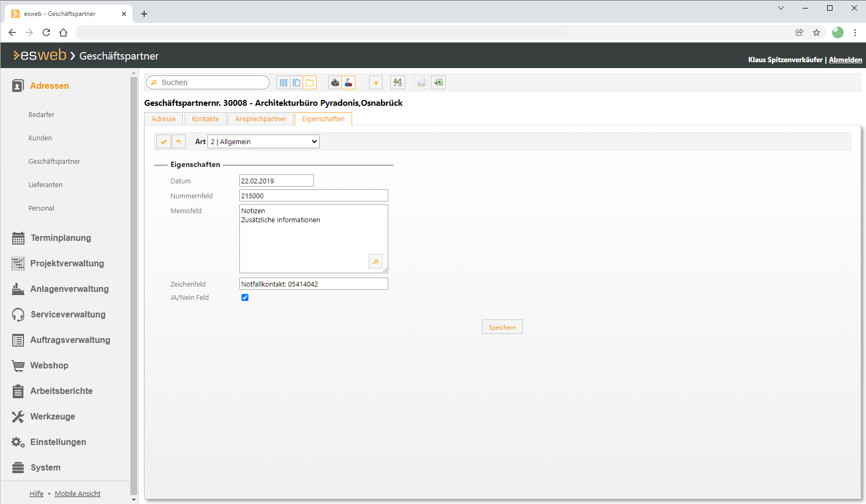Open Bedarfer in the sidebar
This screenshot has width=866, height=504.
41,115
